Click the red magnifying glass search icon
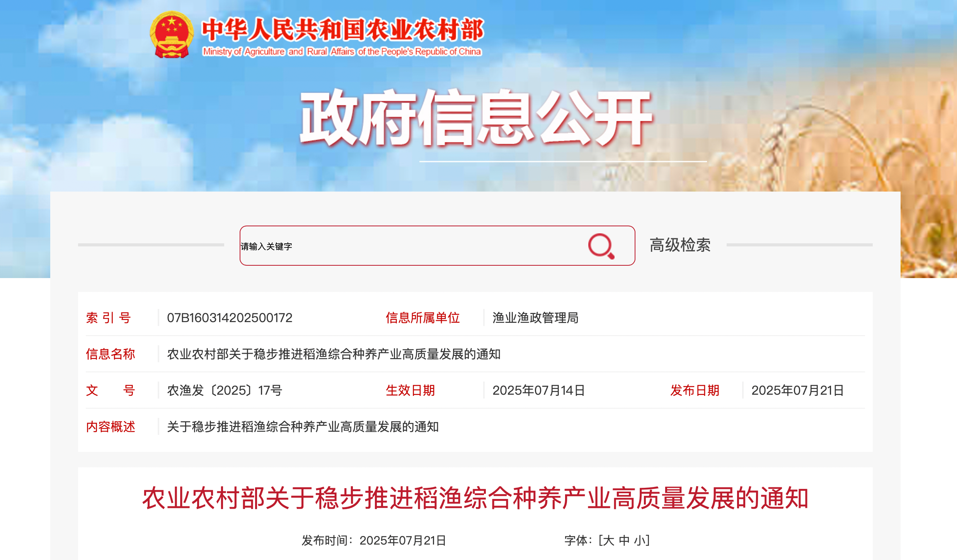Viewport: 957px width, 560px height. [601, 246]
